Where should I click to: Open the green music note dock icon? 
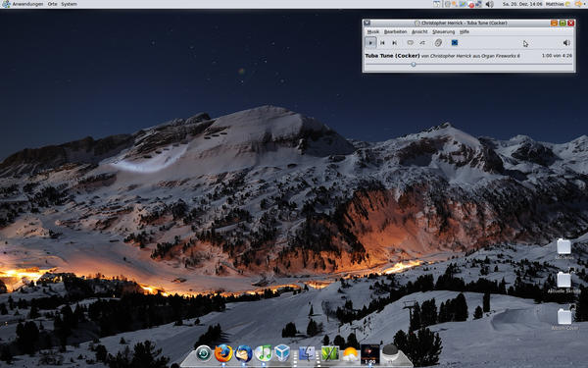[x=264, y=353]
